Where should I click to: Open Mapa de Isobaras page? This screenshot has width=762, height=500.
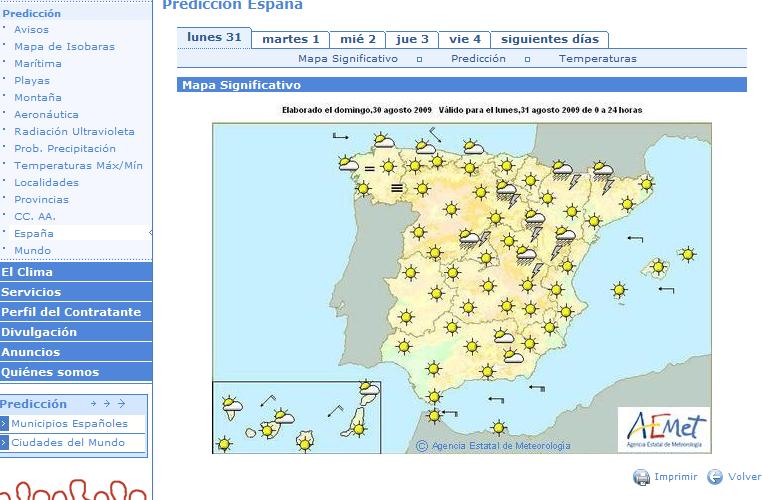point(64,47)
